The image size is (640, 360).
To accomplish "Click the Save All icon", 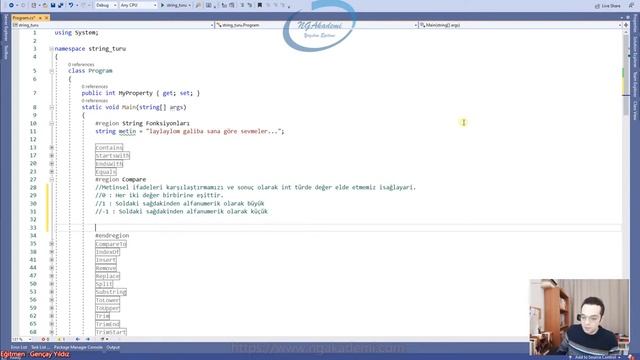I will tap(60, 5).
